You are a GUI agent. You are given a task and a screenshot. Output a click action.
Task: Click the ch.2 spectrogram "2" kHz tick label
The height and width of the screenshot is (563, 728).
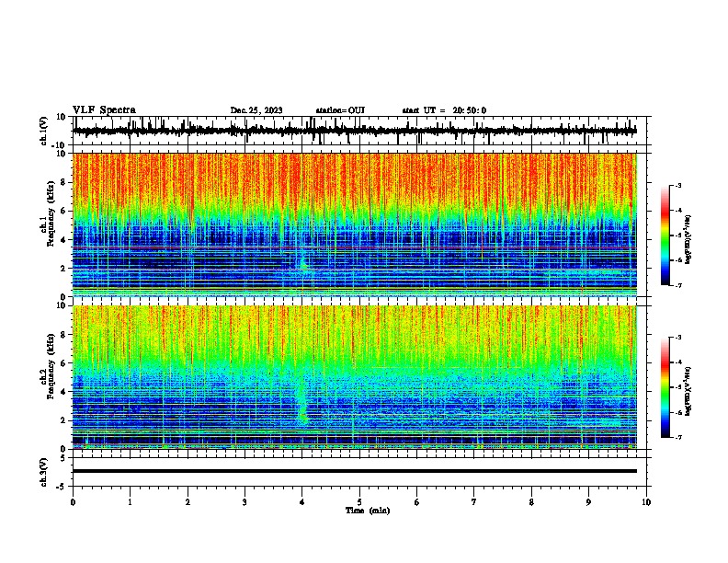tap(63, 420)
